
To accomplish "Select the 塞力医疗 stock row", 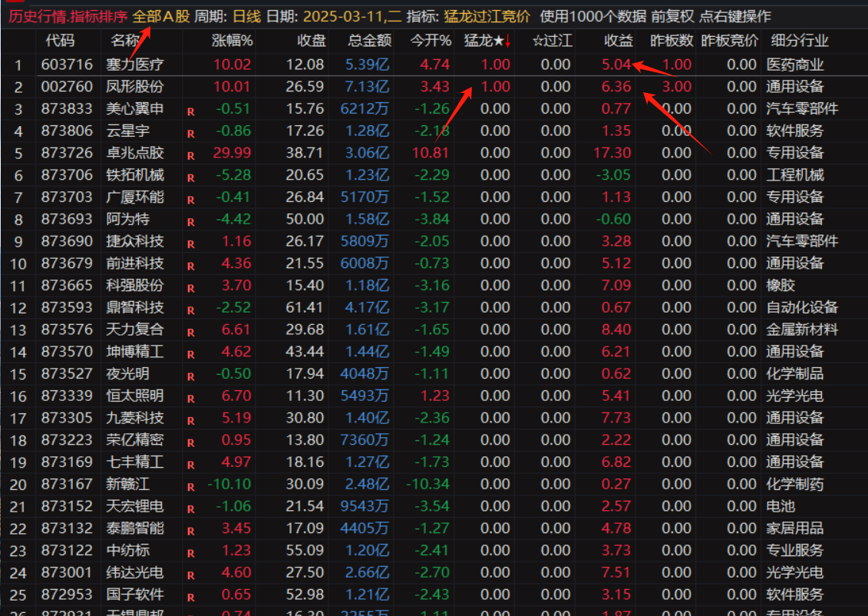I will 134,65.
